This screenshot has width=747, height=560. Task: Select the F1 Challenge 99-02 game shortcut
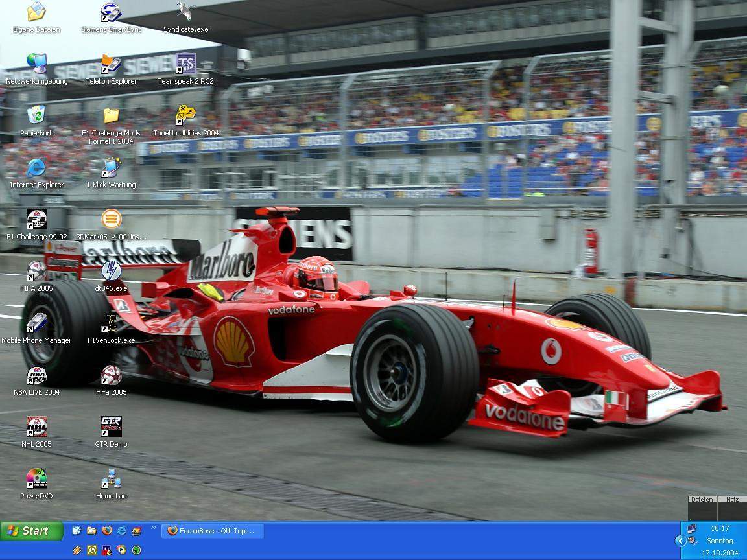tap(37, 226)
